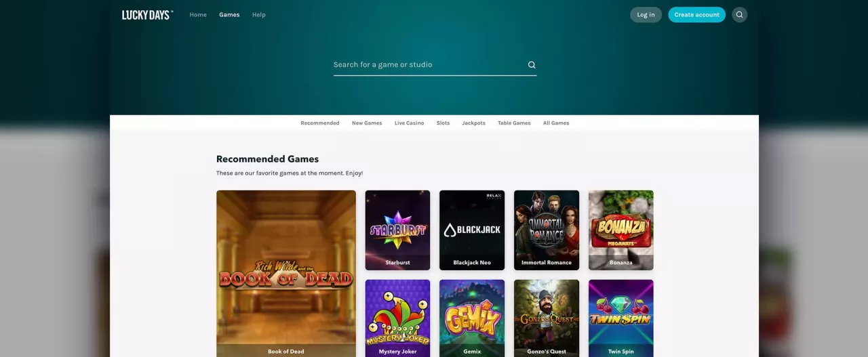Open the Mystery Joker game tile
Screen dimensions: 868x357
click(397, 318)
